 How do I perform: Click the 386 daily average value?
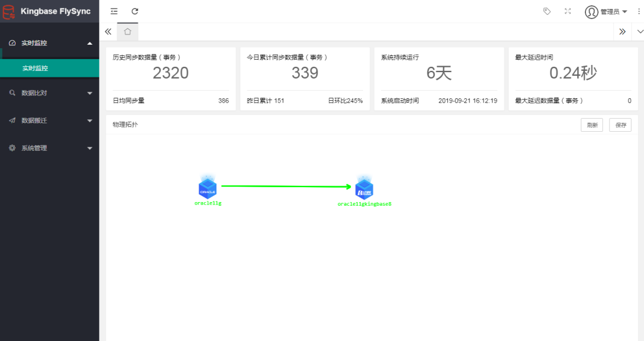click(x=224, y=100)
